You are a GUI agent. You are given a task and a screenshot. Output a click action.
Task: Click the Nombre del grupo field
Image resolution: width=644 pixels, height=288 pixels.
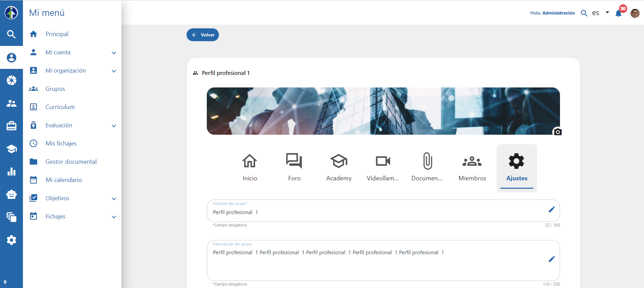click(383, 211)
